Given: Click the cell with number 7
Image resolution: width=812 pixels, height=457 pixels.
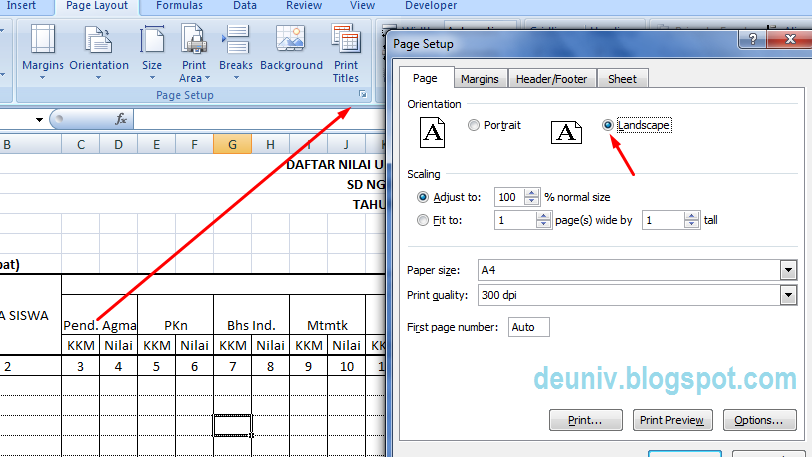Looking at the screenshot, I should (x=233, y=366).
